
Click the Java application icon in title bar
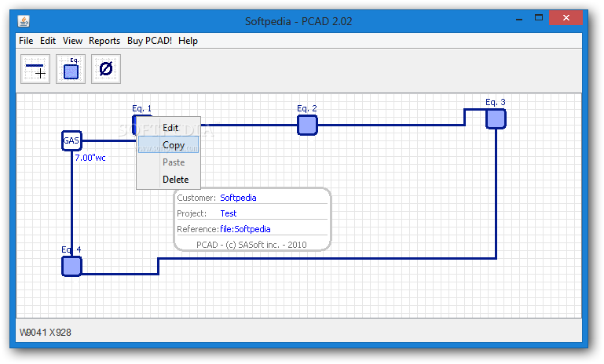pos(24,20)
